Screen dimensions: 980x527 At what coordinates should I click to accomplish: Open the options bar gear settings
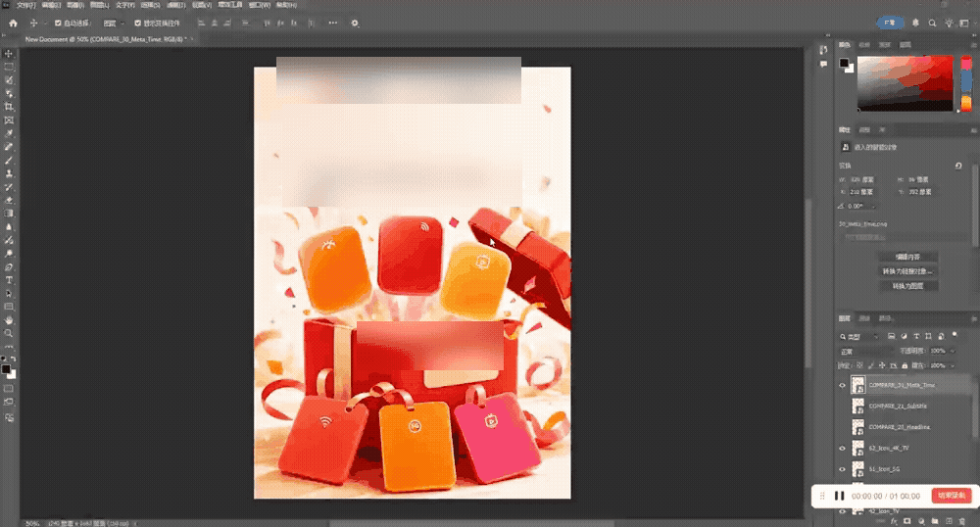(355, 24)
